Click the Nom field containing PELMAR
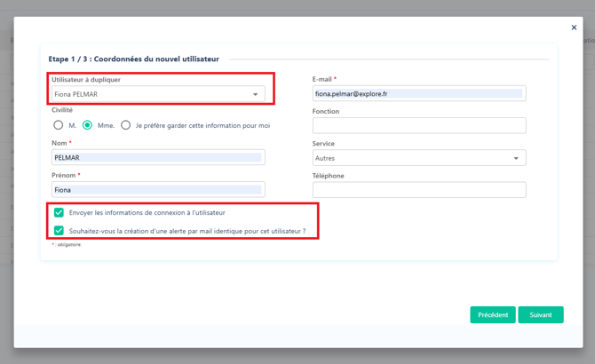The image size is (595, 364). [x=158, y=158]
